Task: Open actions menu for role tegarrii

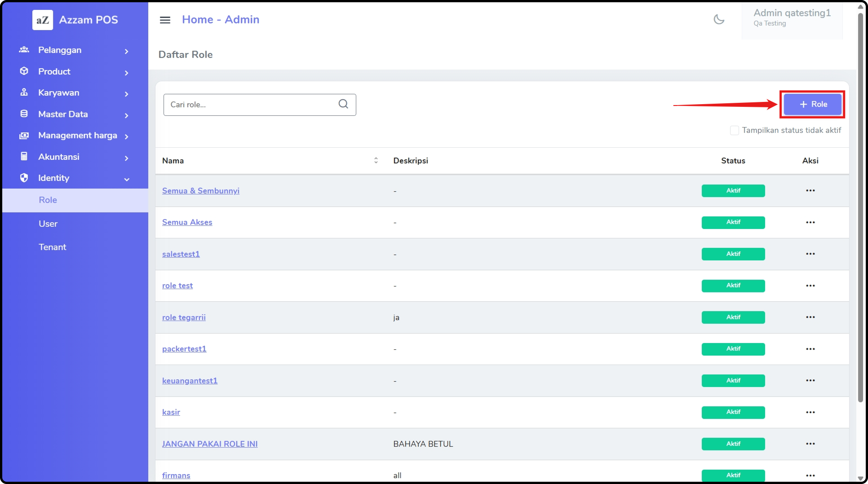Action: point(810,317)
